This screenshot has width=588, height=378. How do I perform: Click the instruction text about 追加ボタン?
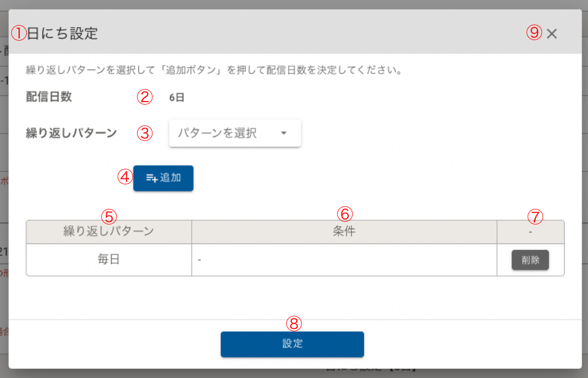[x=214, y=71]
